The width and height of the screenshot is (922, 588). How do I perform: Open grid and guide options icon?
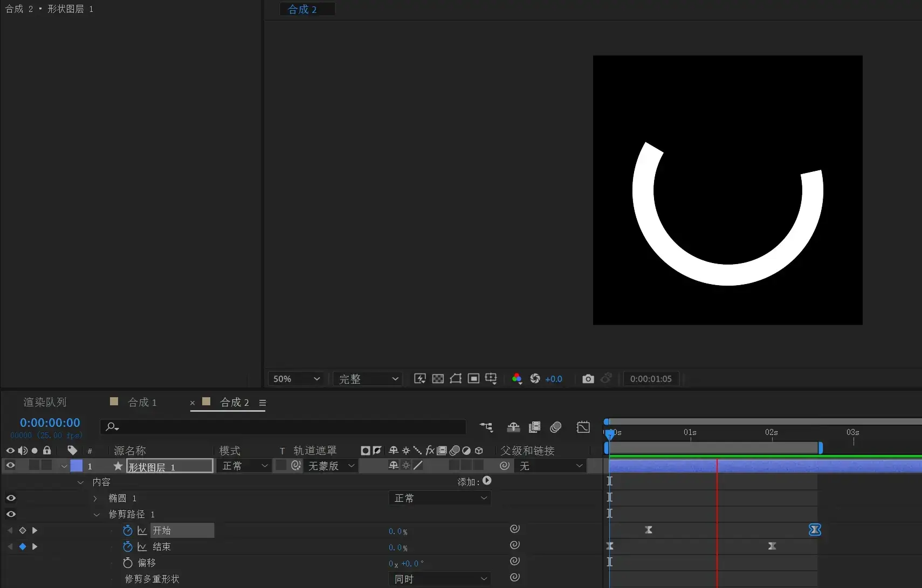click(491, 379)
